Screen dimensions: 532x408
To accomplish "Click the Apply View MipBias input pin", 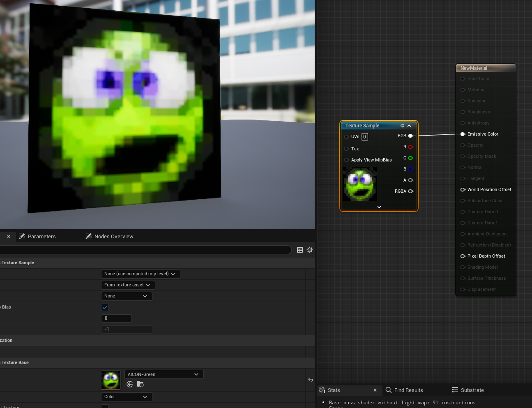I will 347,160.
